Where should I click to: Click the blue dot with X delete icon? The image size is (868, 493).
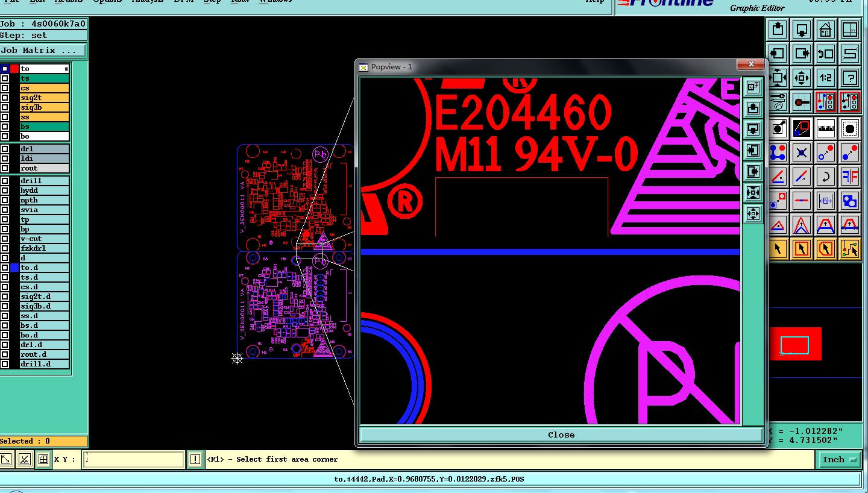[802, 152]
